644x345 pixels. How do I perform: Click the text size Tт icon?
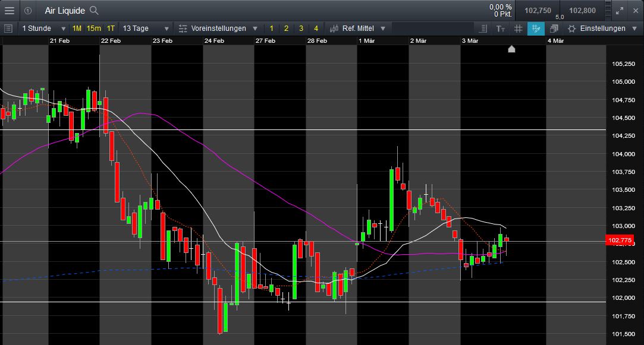[x=501, y=29]
